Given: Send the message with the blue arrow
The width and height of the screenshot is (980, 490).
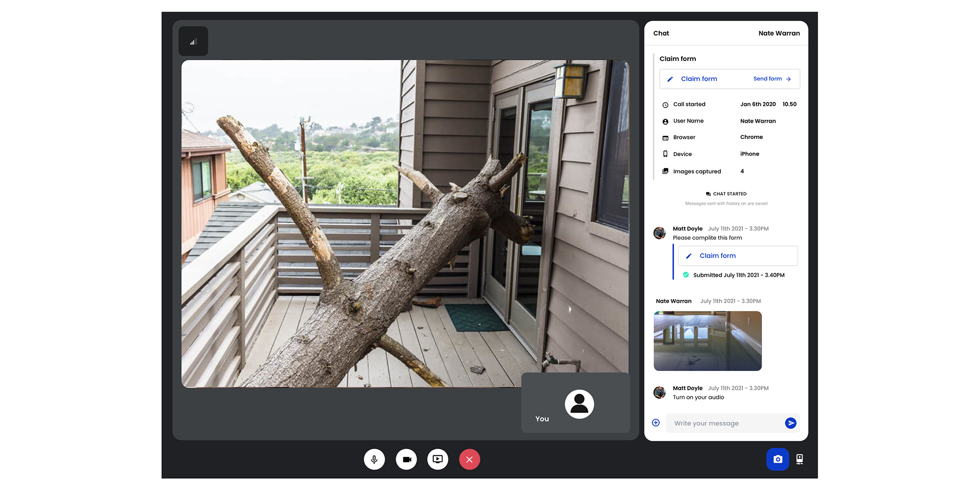Looking at the screenshot, I should click(791, 423).
